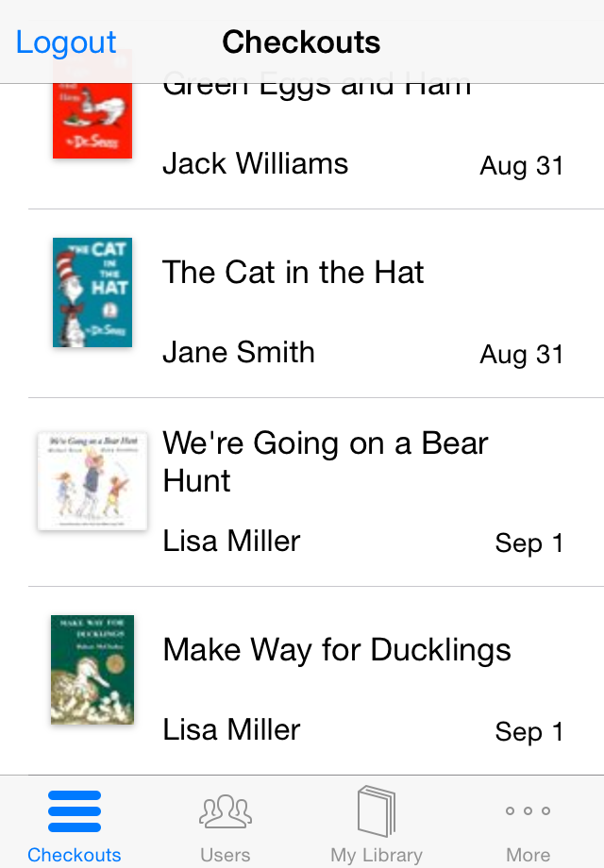604x868 pixels.
Task: Tap the Checkouts list icon in tab bar
Action: [x=75, y=811]
